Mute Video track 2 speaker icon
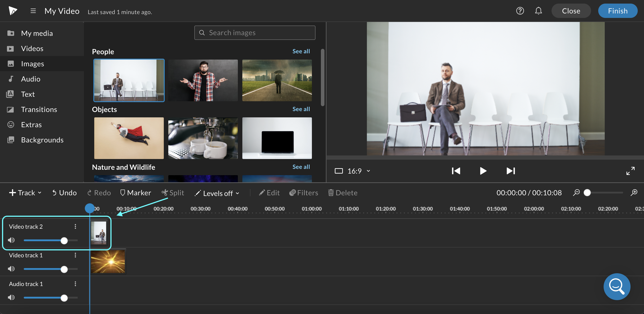 (x=11, y=240)
